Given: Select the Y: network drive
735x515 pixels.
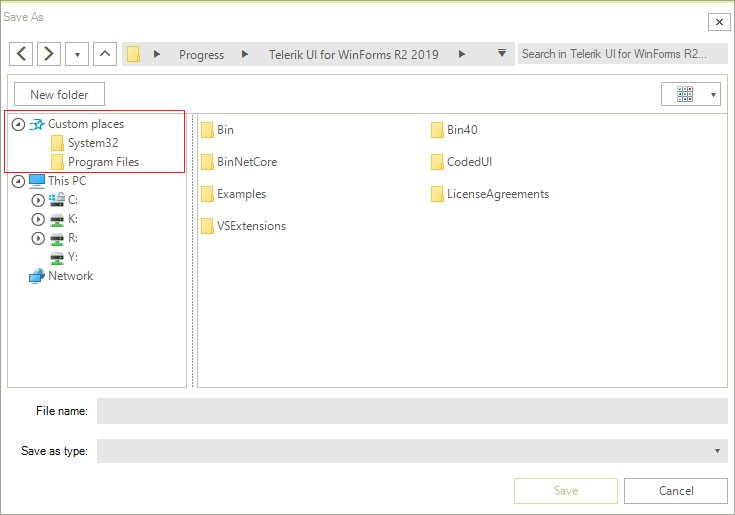Looking at the screenshot, I should point(73,257).
